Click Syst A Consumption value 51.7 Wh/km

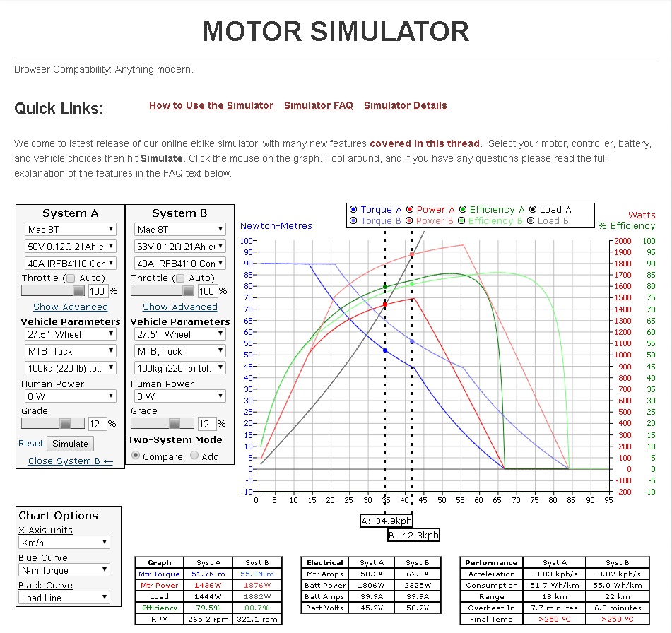pyautogui.click(x=555, y=586)
